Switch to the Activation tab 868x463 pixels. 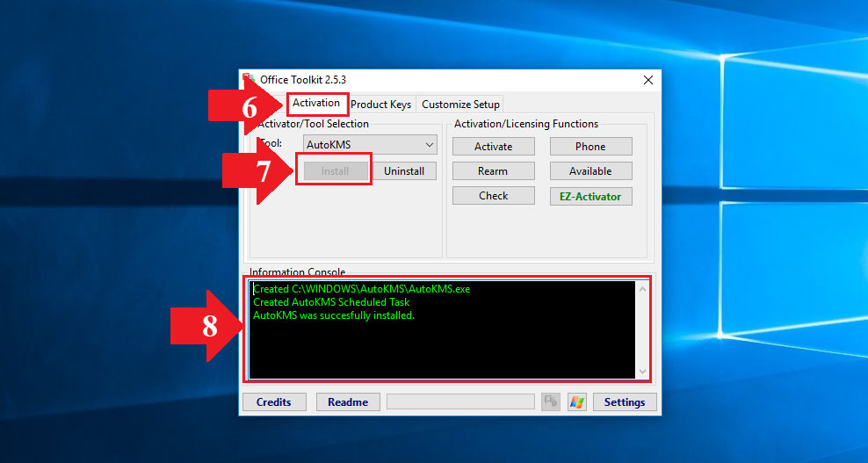coord(316,104)
